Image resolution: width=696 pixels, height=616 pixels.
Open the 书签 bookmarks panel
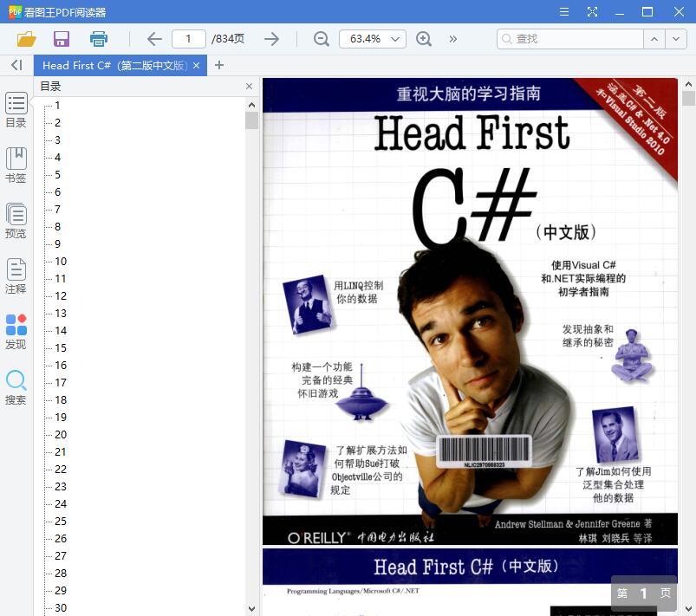pyautogui.click(x=16, y=163)
